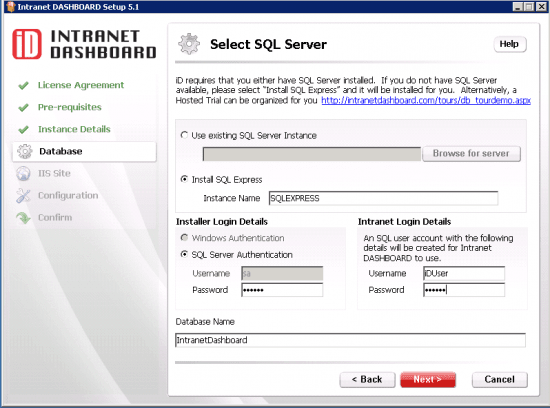
Task: Click the setup icon in the title bar
Action: coord(11,7)
